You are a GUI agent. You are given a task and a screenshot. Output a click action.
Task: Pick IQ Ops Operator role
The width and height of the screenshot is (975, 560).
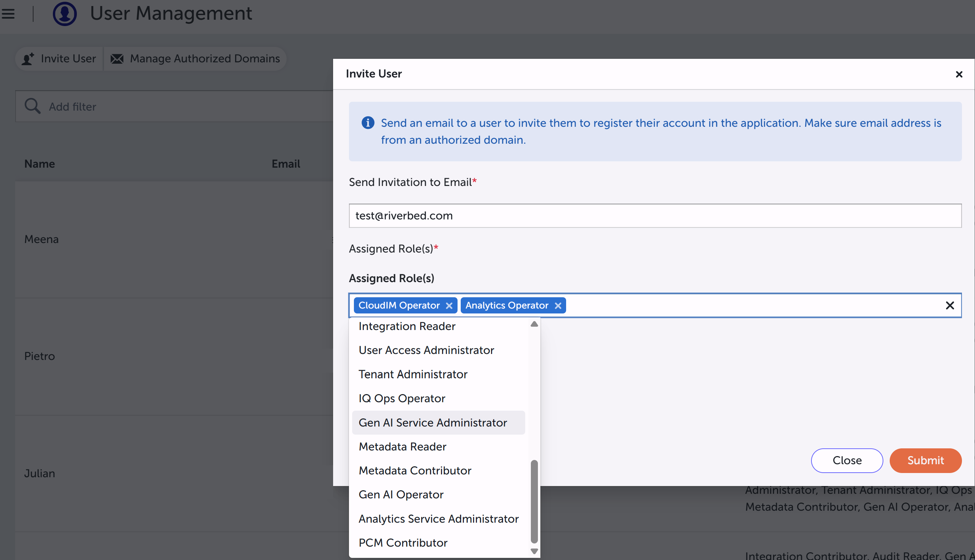click(439, 398)
